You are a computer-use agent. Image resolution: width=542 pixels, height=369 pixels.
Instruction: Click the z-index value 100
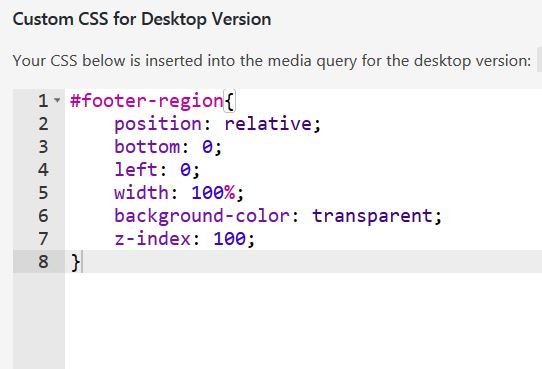coord(230,239)
